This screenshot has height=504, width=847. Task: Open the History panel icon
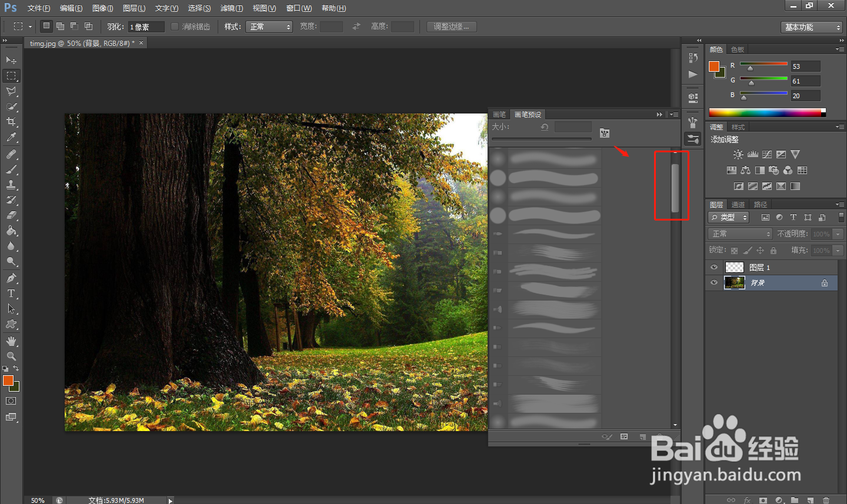point(693,58)
